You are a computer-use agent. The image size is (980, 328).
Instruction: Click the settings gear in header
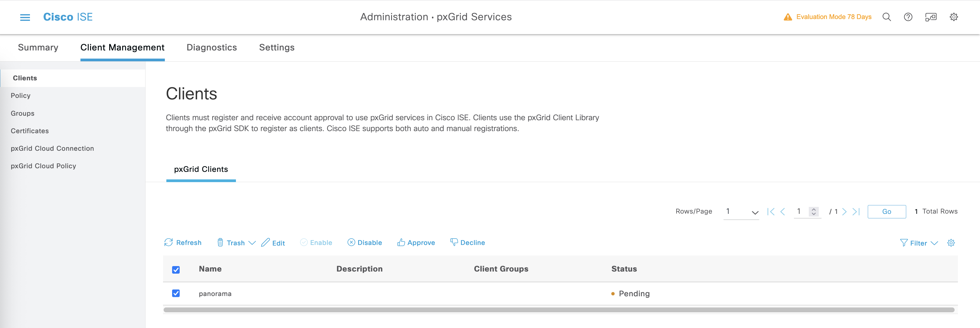[953, 17]
